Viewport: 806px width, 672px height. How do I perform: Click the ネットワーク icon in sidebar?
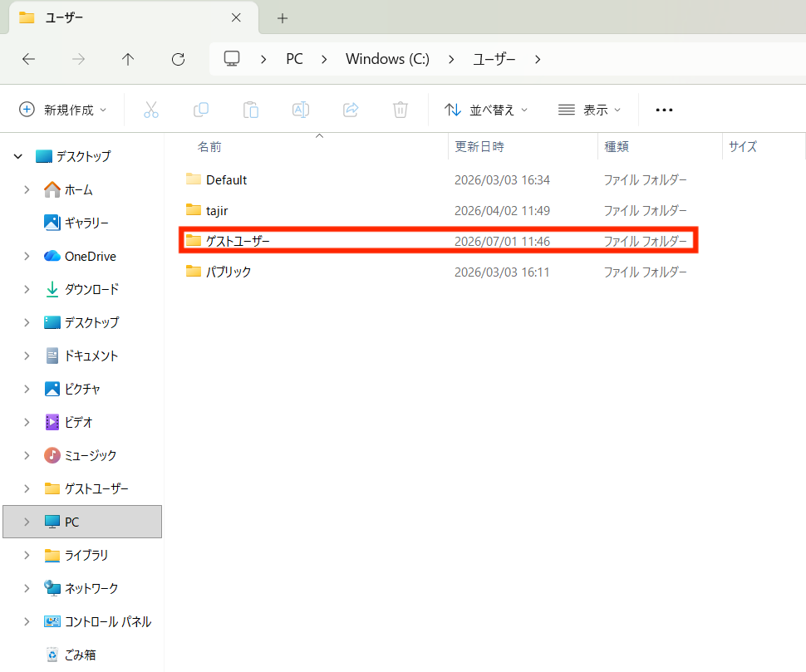[52, 588]
